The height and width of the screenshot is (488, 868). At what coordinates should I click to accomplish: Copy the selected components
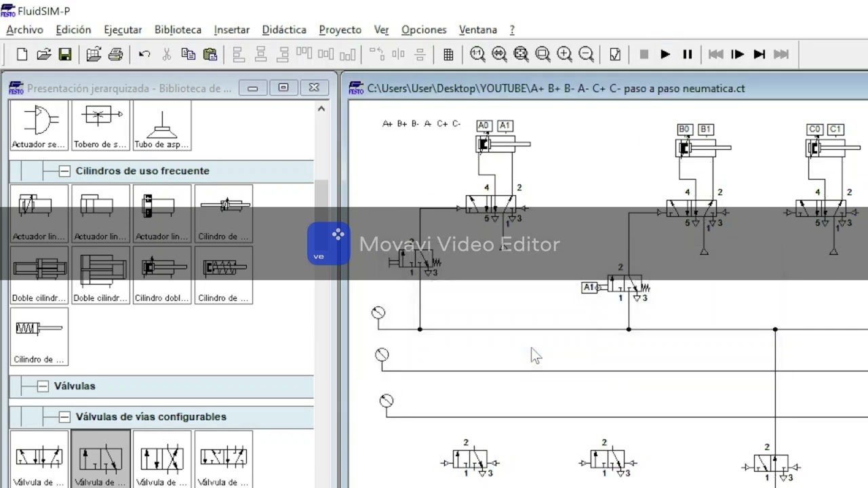coord(188,54)
